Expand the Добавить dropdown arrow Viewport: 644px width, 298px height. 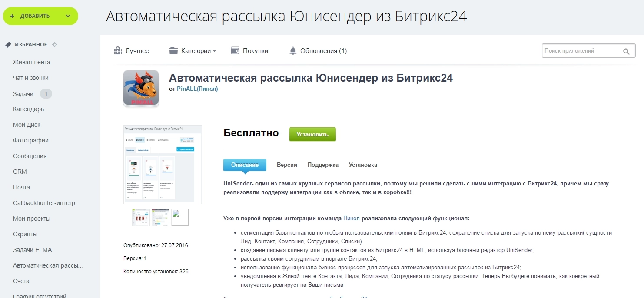pyautogui.click(x=68, y=16)
